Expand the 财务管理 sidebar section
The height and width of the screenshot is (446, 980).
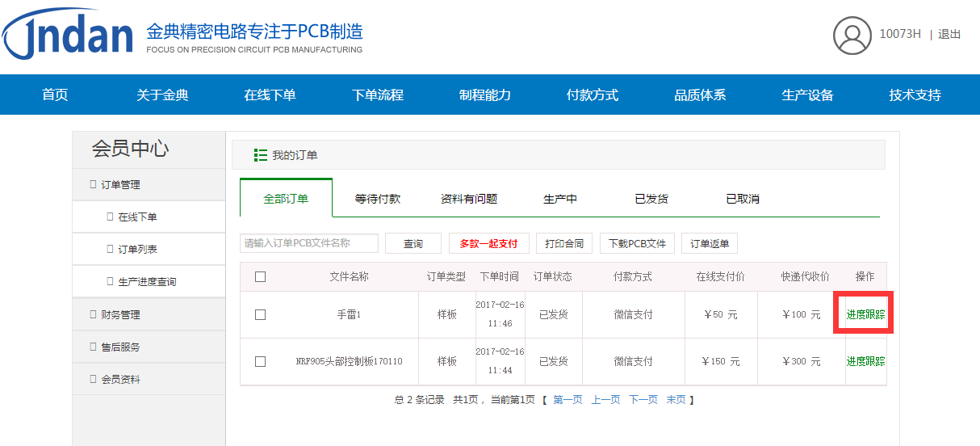(x=119, y=314)
